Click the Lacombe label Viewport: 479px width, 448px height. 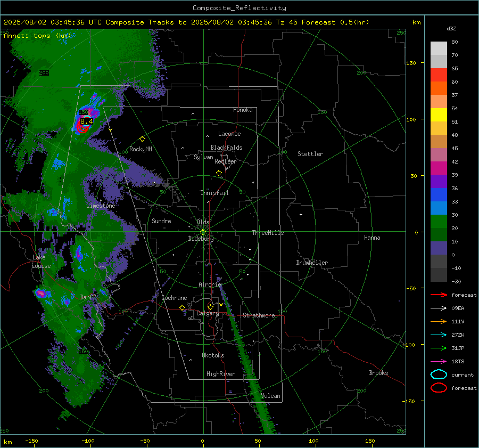pyautogui.click(x=229, y=134)
